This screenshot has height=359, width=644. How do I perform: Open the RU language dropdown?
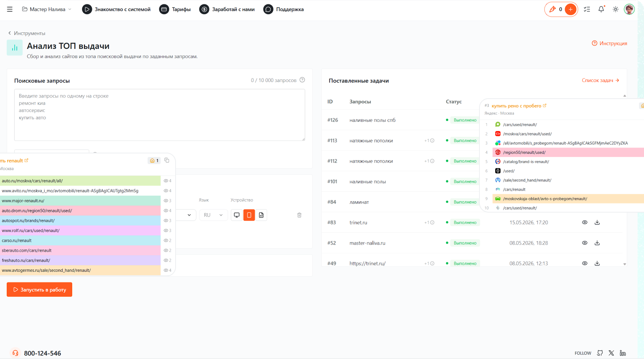pos(213,215)
